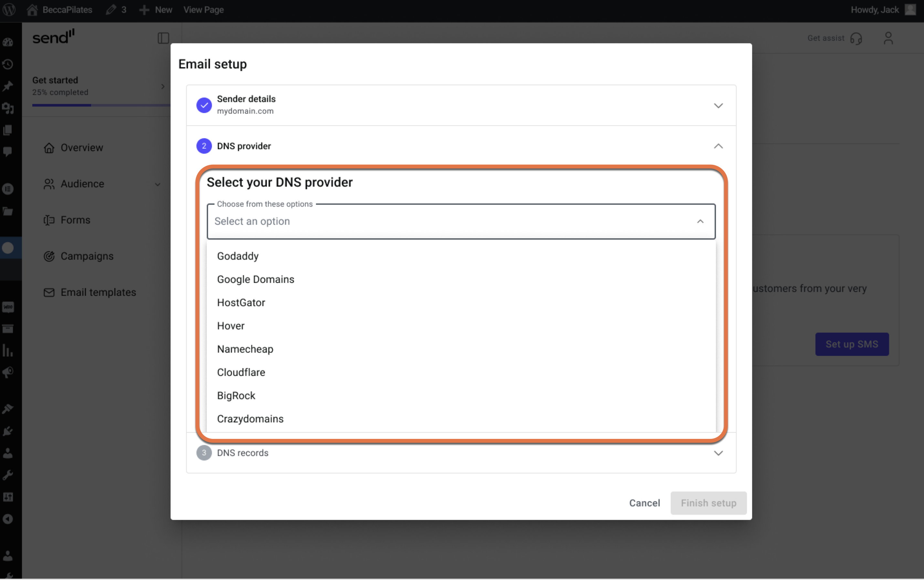Open Email templates section
Screen dimensions: 924x580
(98, 291)
